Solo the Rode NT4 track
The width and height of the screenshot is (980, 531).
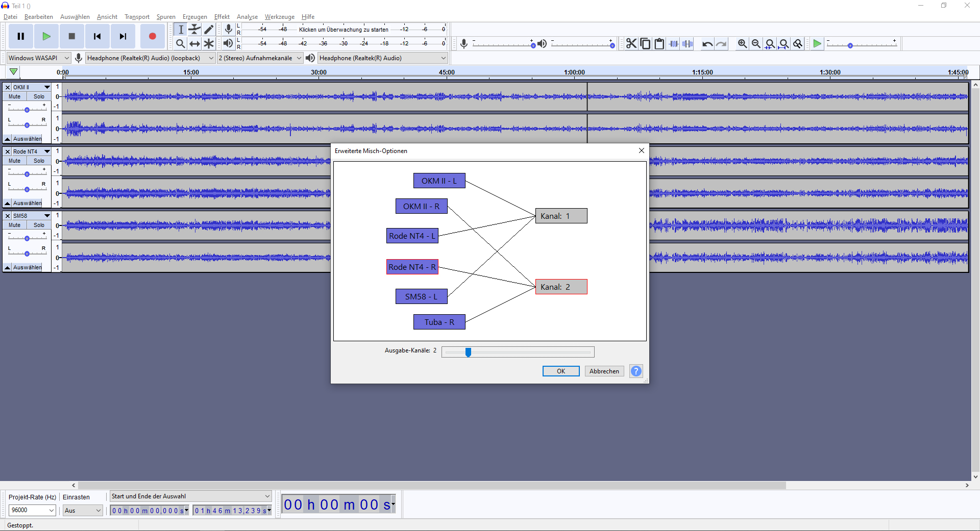39,161
